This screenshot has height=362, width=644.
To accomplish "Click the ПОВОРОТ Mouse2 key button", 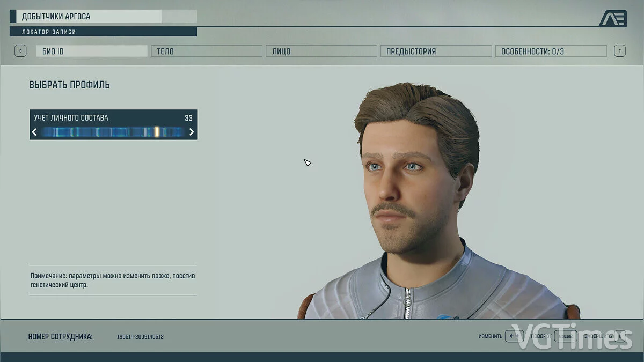I will [x=566, y=336].
